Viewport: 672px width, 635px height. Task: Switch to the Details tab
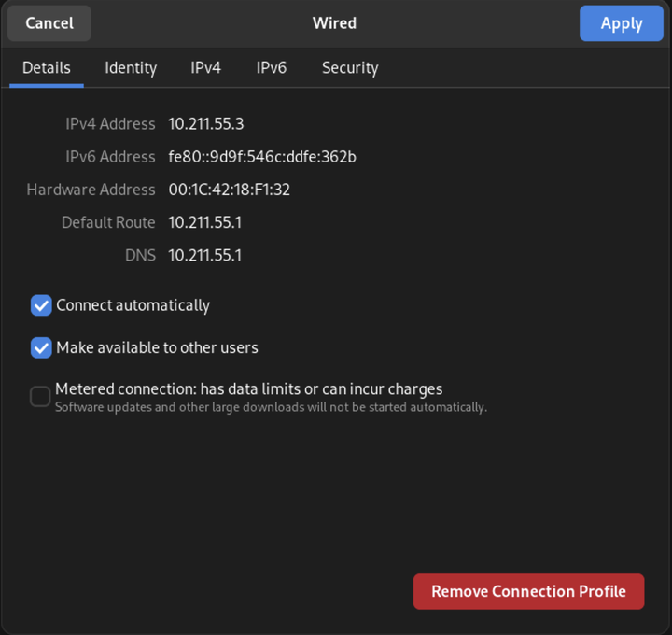47,68
